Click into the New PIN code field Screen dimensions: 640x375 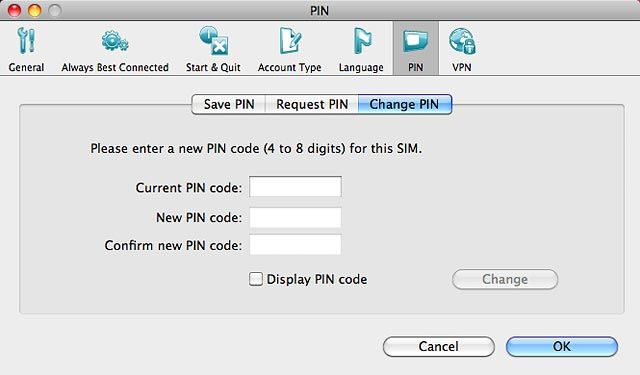[x=296, y=217]
